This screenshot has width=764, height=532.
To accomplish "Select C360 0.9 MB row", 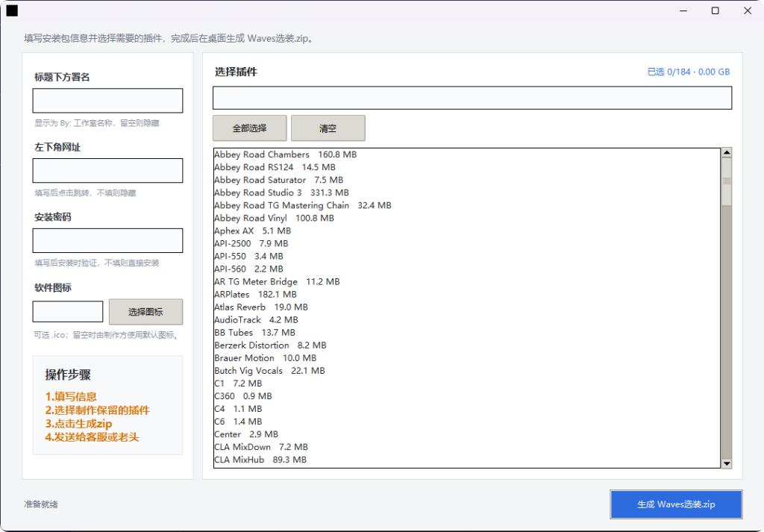I will point(467,395).
